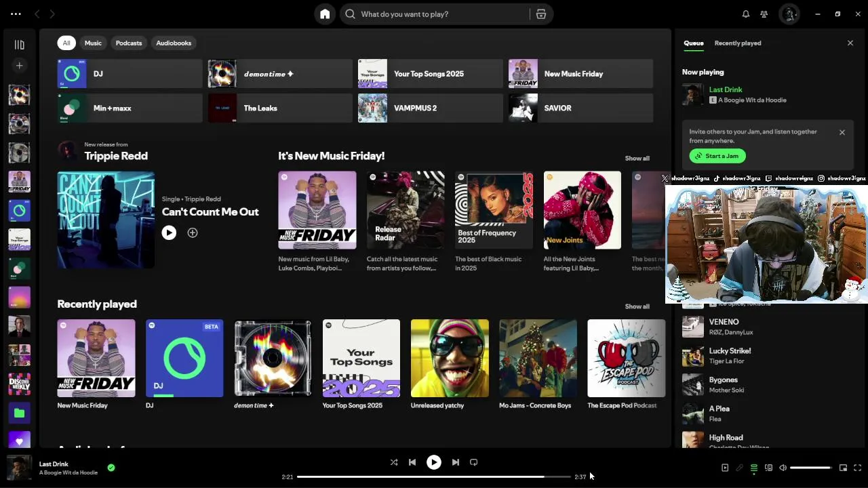Switch to the Queue tab

pyautogui.click(x=693, y=43)
